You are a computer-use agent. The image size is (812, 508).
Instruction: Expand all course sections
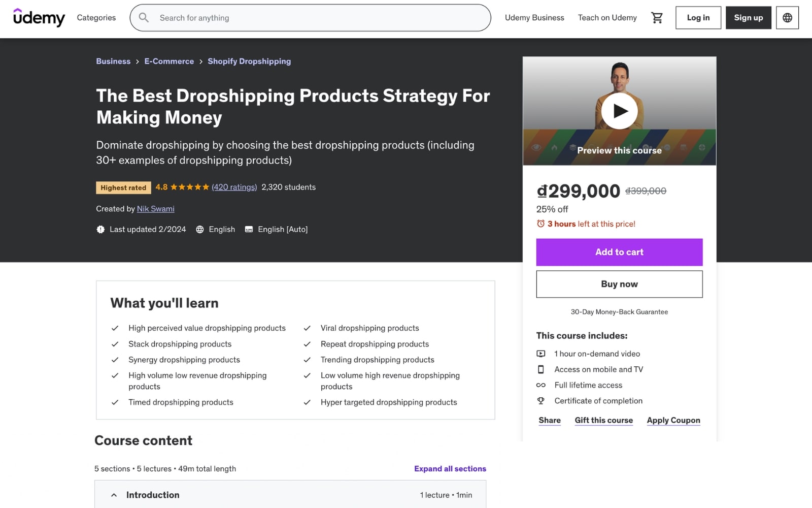coord(450,468)
